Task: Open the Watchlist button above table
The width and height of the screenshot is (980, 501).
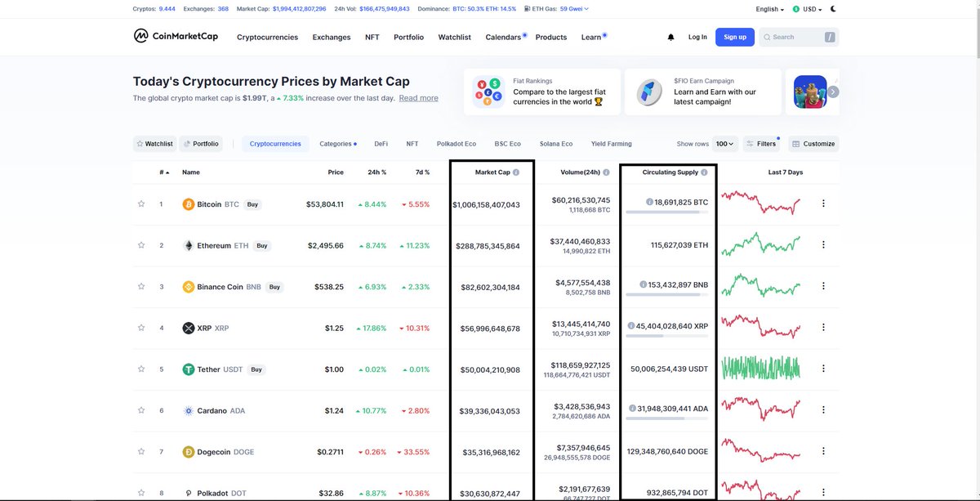Action: pyautogui.click(x=154, y=144)
